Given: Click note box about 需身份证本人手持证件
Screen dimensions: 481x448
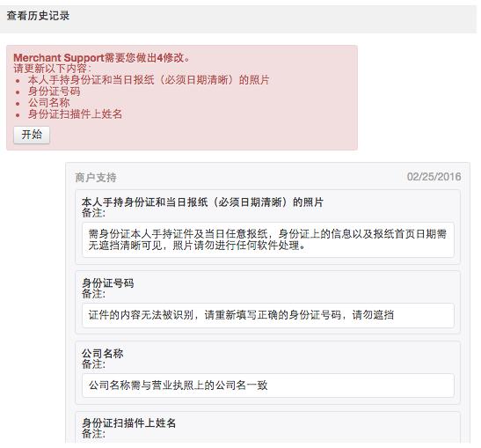Looking at the screenshot, I should pos(268,239).
